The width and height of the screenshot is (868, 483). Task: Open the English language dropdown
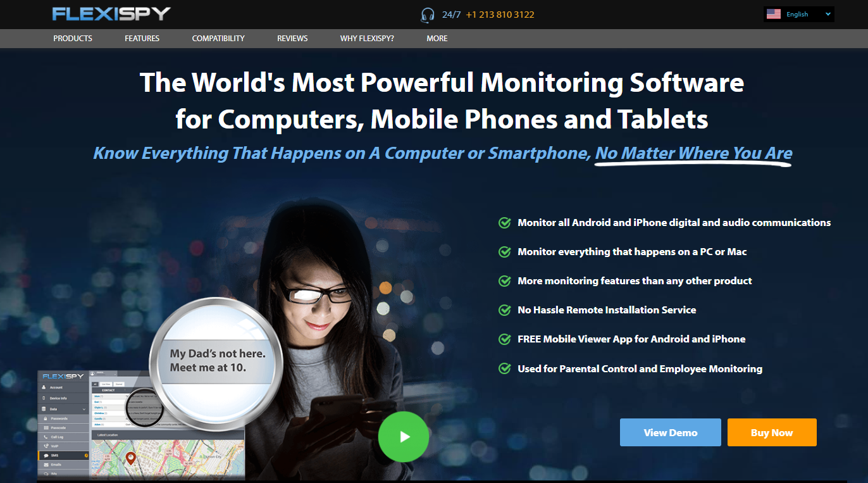[799, 14]
